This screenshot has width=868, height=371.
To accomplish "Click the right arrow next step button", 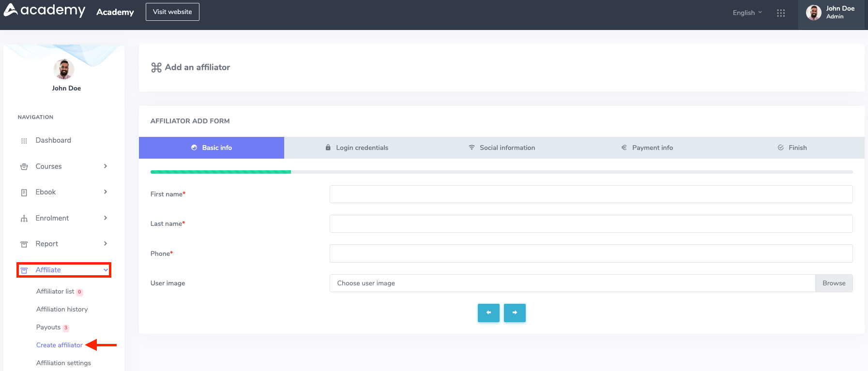I will click(x=515, y=313).
